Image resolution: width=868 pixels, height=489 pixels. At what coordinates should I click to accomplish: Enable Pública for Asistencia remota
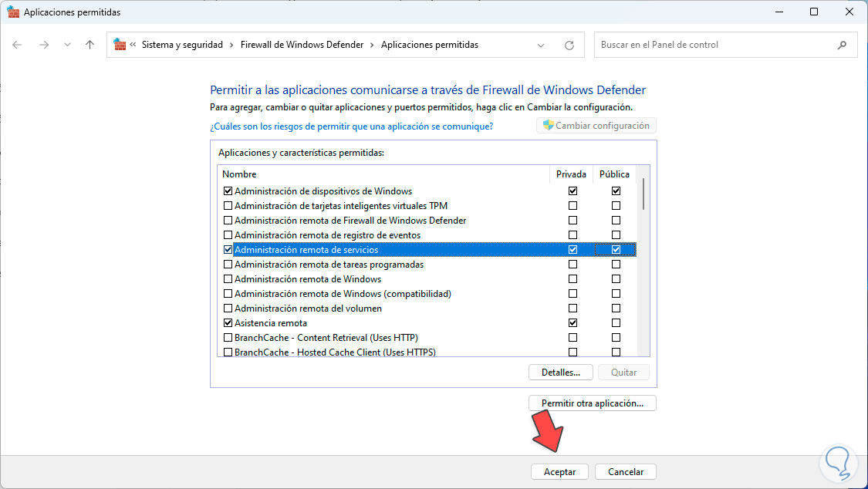(x=616, y=323)
